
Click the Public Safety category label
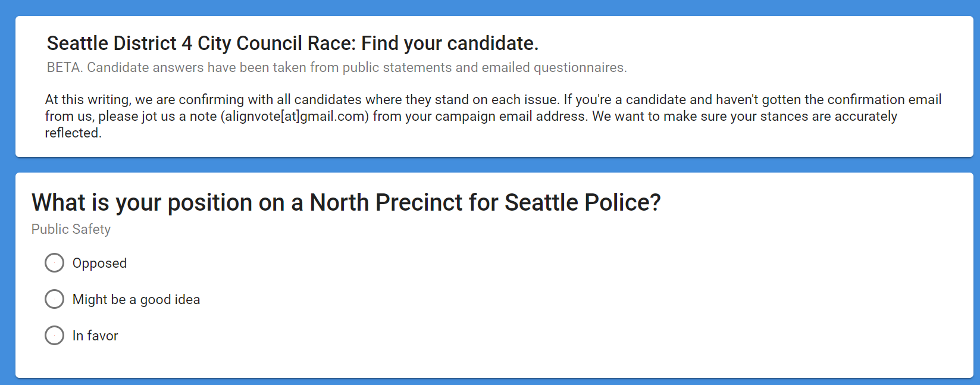coord(71,230)
